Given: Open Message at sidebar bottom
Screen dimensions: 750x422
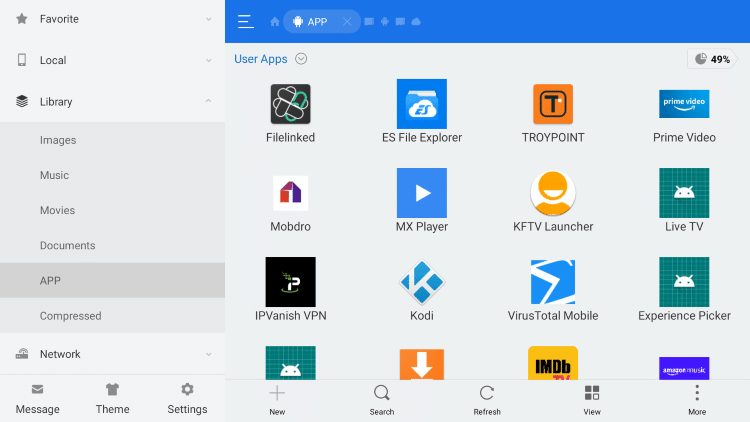Looking at the screenshot, I should coord(37,399).
